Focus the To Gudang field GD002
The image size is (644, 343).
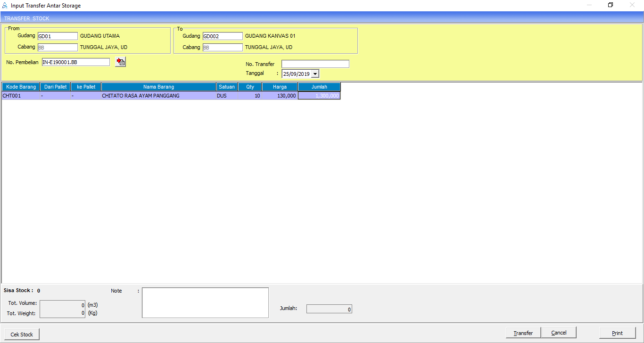point(222,36)
